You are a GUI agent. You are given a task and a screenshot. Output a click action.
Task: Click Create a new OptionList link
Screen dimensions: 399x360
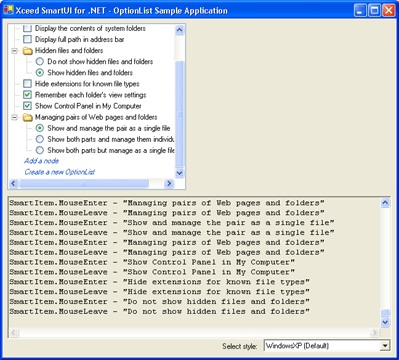60,172
